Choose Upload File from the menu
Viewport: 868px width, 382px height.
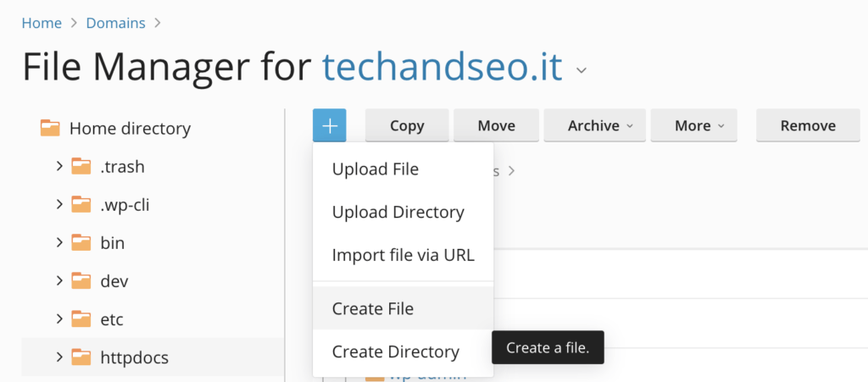(x=403, y=169)
